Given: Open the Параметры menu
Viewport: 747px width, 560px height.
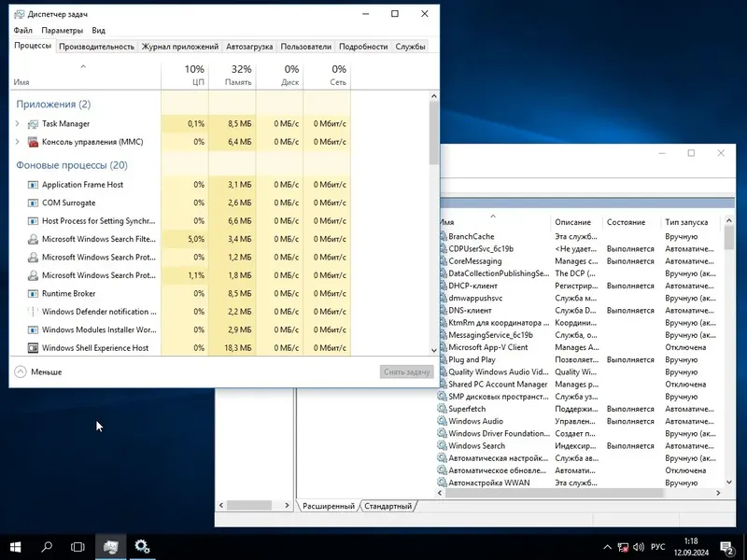Looking at the screenshot, I should click(x=63, y=30).
